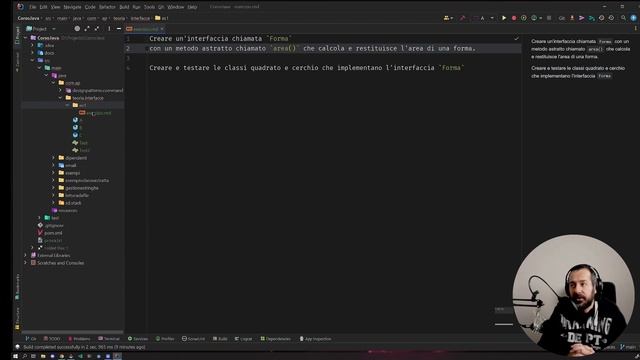The width and height of the screenshot is (640, 360).
Task: Open the run configuration dropdown arrow
Action: (492, 18)
